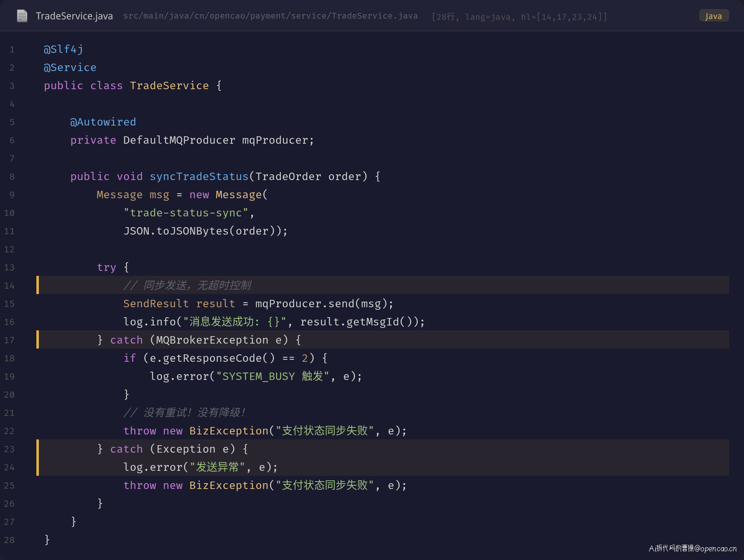Click MQBrokerException in the catch clause
The width and height of the screenshot is (744, 560).
click(x=212, y=340)
